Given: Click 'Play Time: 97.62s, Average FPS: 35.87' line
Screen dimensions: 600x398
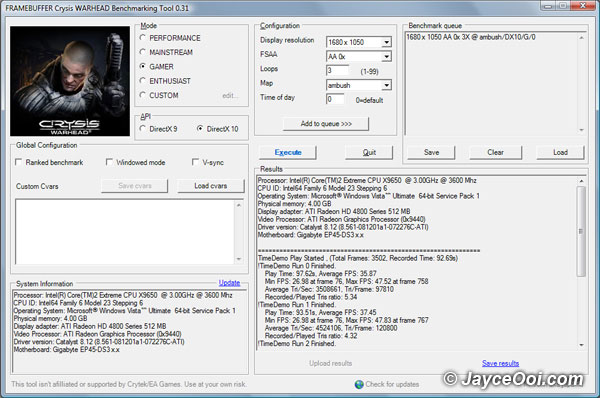Looking at the screenshot, I should click(x=321, y=274).
